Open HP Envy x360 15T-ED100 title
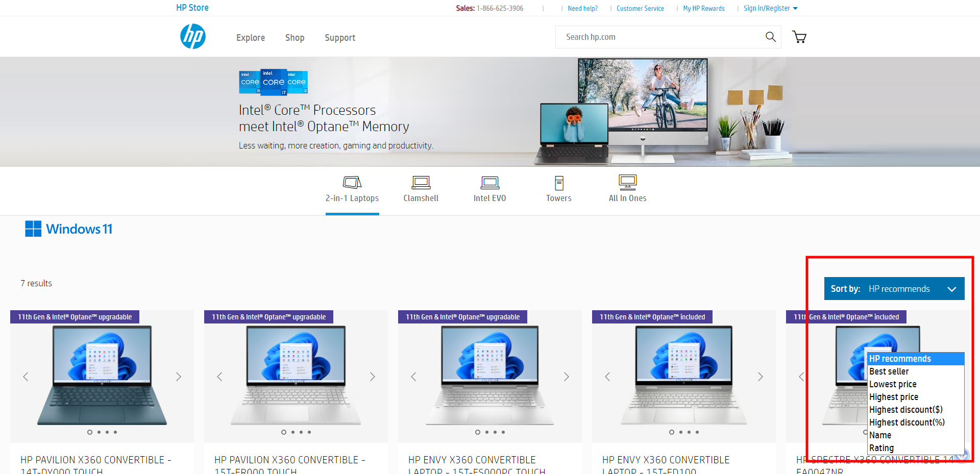 point(666,465)
